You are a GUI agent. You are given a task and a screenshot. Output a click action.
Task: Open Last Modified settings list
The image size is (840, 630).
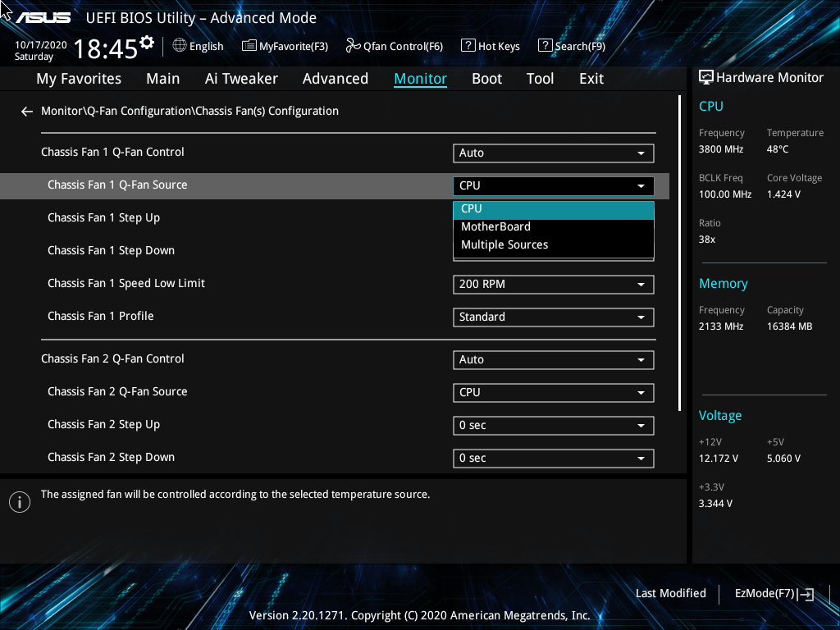point(671,593)
